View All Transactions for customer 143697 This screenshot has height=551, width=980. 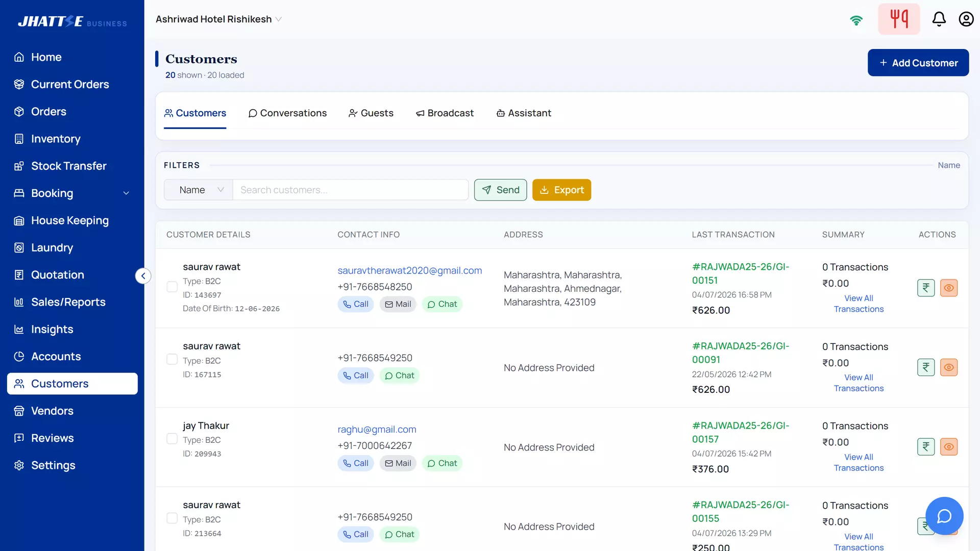[859, 304]
